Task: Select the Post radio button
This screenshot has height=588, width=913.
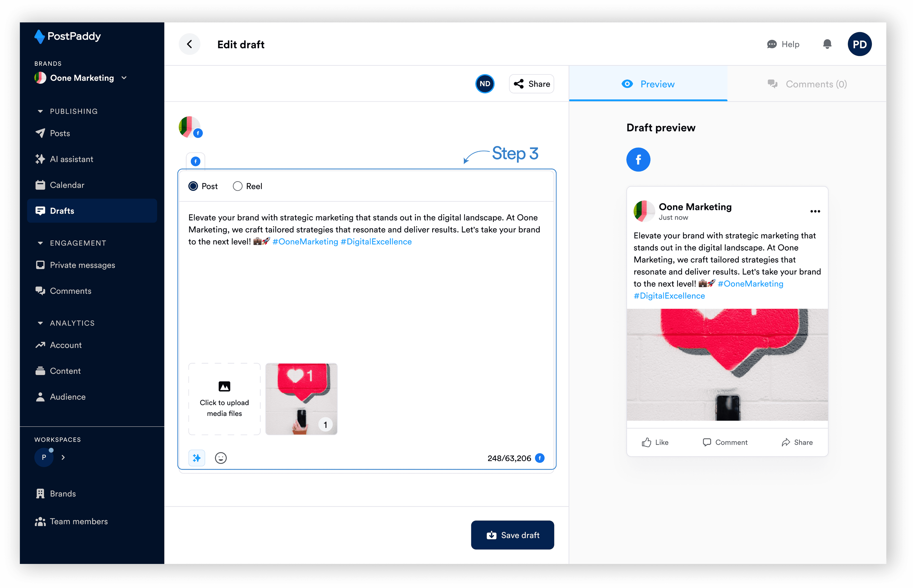Action: 193,186
